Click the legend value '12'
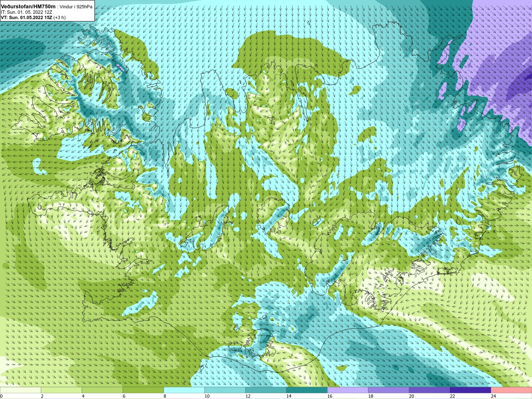Screen dimensions: 532x399 point(248,396)
